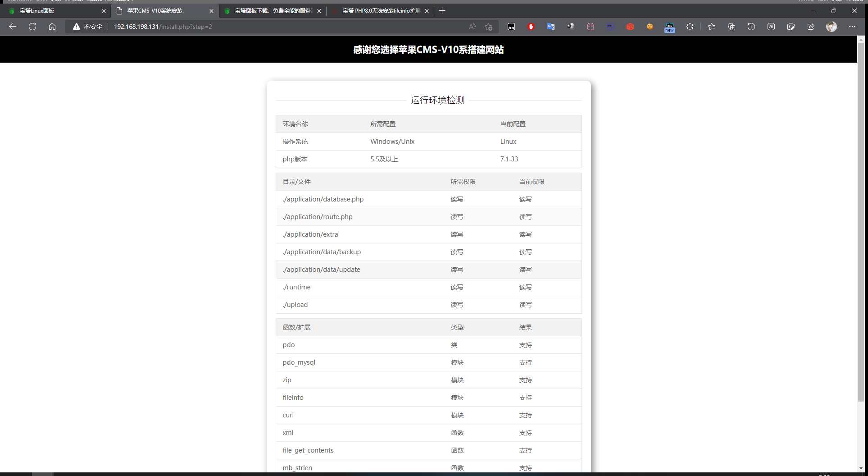Click the 运行环境检测 heading

pos(437,100)
